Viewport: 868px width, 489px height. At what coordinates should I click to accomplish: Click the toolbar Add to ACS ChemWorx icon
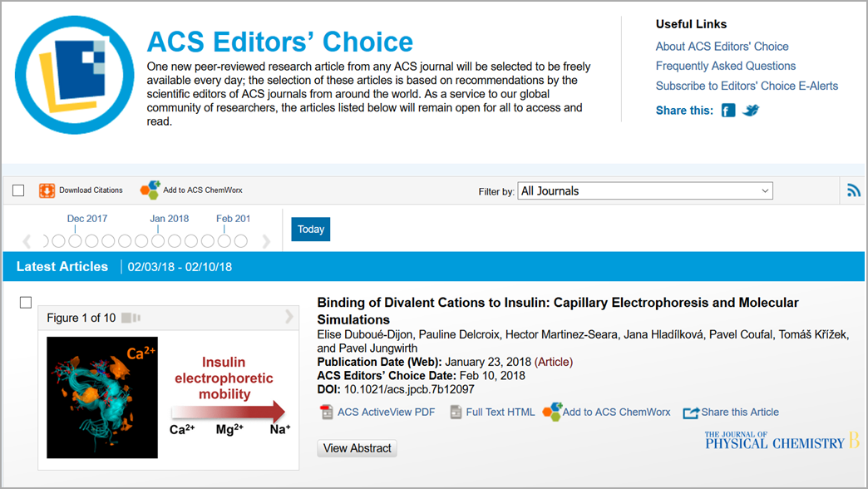(x=150, y=190)
